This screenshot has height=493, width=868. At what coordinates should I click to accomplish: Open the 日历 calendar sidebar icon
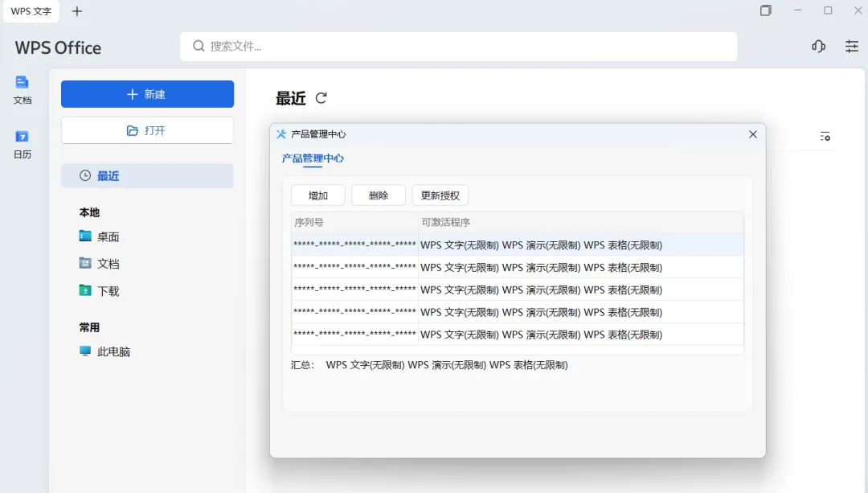pos(23,144)
